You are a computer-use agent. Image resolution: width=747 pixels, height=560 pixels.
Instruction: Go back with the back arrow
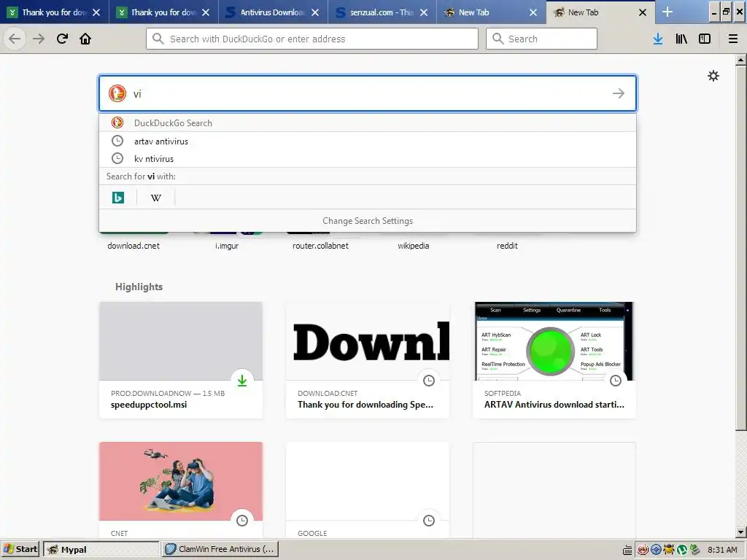15,39
